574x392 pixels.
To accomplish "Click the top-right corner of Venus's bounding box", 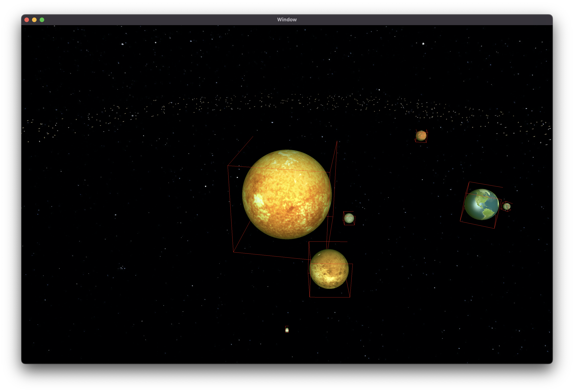I will tap(352, 264).
